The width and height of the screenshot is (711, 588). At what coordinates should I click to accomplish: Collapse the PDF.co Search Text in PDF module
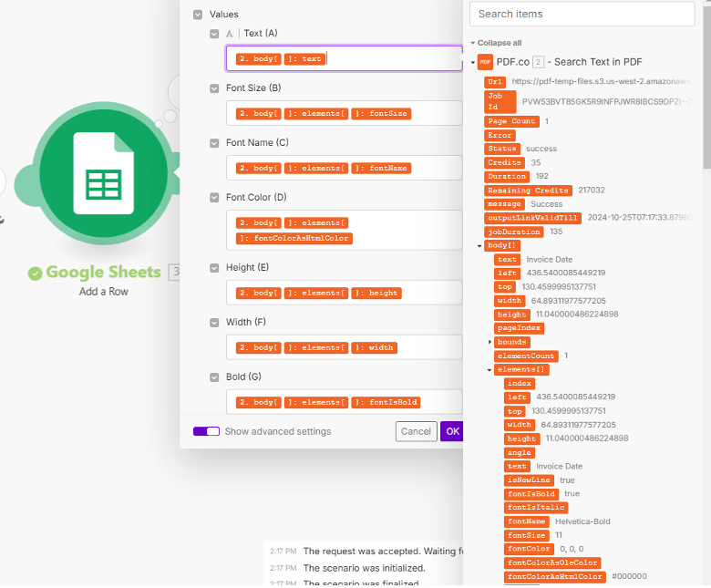(x=472, y=62)
